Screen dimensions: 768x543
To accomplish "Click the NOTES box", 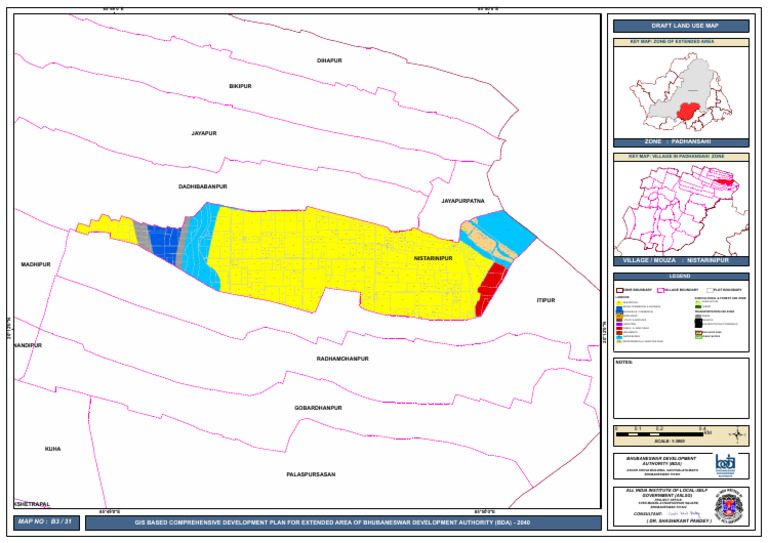I will pos(681,388).
